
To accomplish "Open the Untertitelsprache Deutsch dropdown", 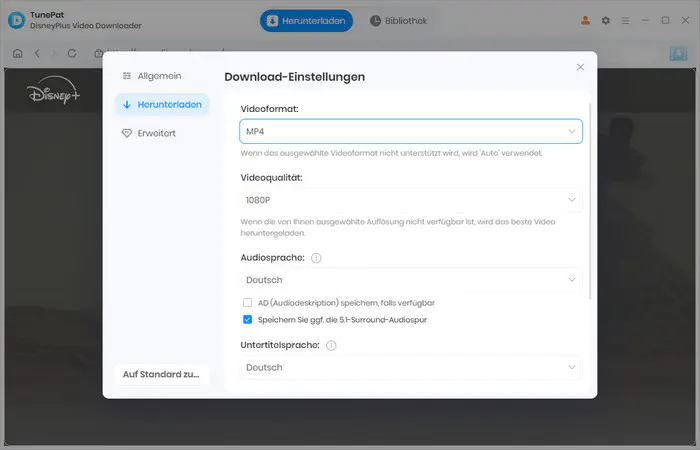I will pos(411,367).
